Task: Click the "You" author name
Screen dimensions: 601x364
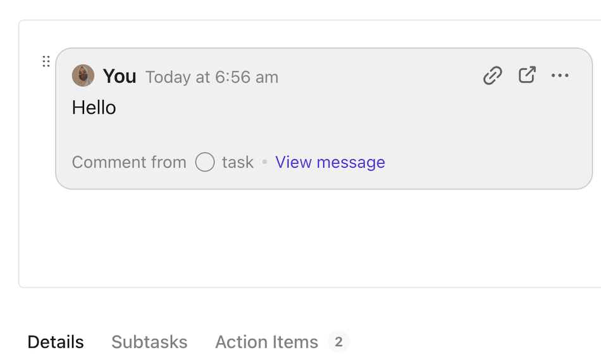Action: coord(120,76)
